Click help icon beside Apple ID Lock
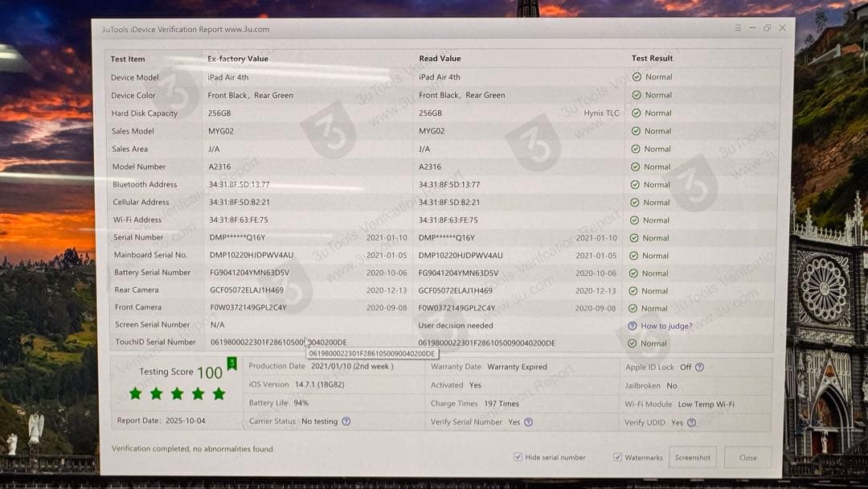 (699, 368)
